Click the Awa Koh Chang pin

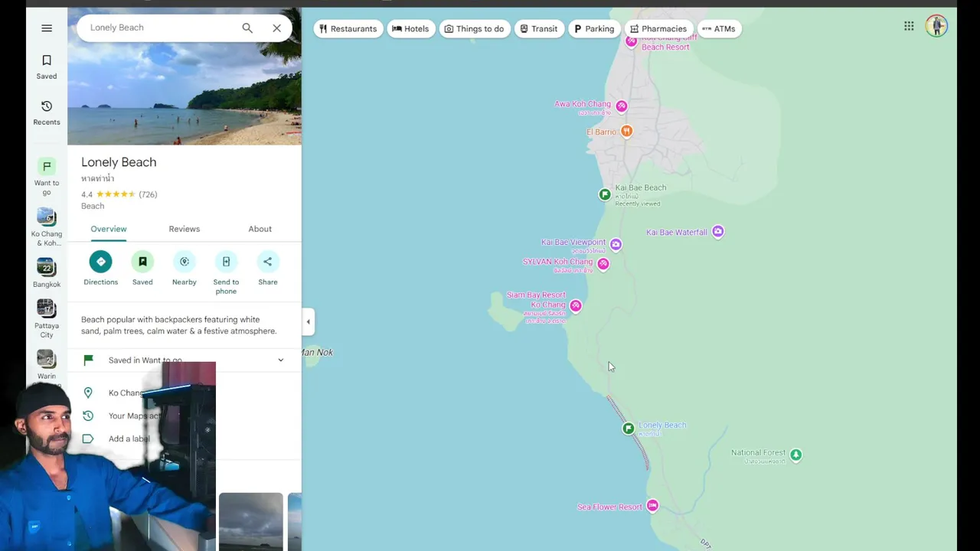622,106
